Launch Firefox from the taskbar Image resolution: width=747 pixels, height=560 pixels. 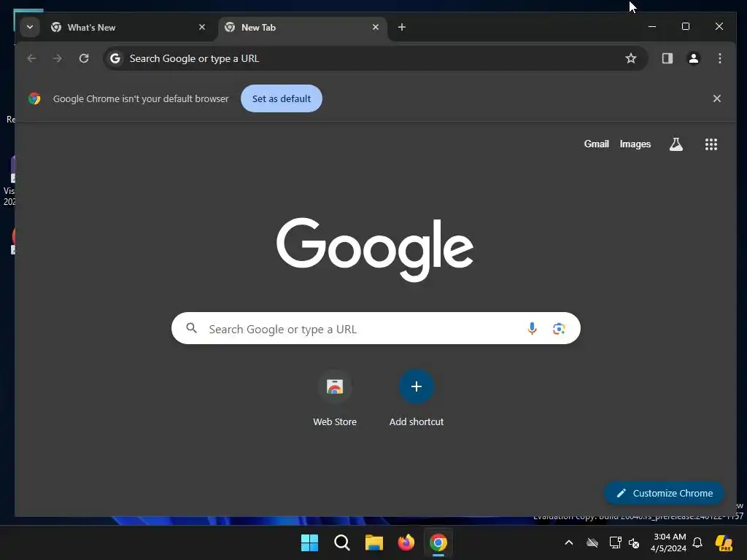(406, 542)
